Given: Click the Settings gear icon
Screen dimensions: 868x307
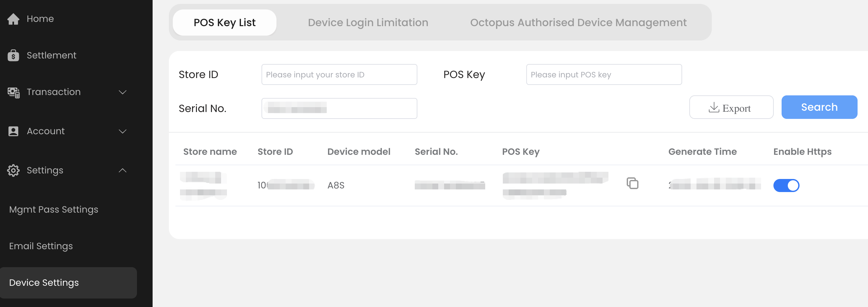Looking at the screenshot, I should pyautogui.click(x=13, y=170).
